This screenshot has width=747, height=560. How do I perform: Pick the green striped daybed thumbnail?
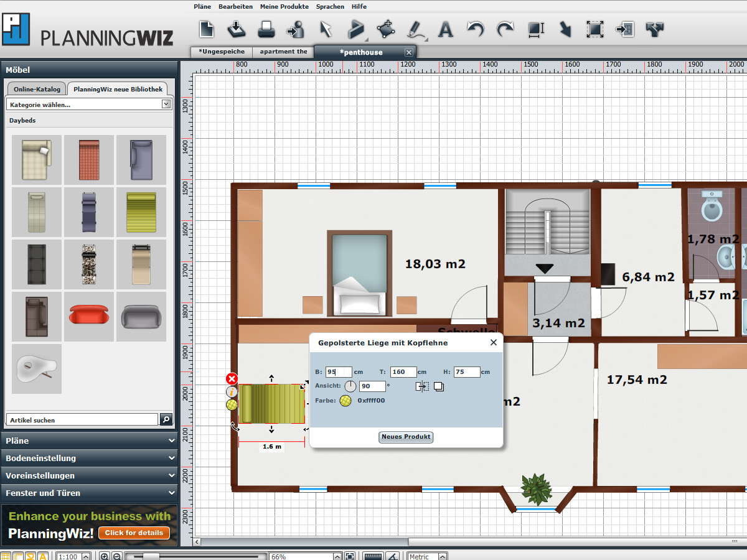click(141, 212)
